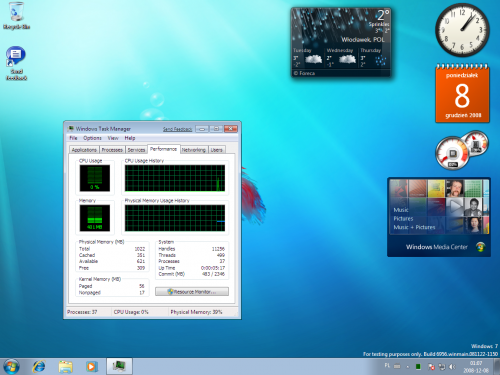Launch Internet Explorer from the taskbar

point(39,367)
